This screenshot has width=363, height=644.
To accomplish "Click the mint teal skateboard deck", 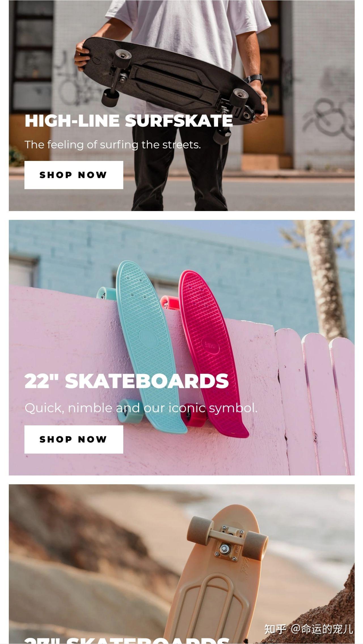I will [147, 340].
